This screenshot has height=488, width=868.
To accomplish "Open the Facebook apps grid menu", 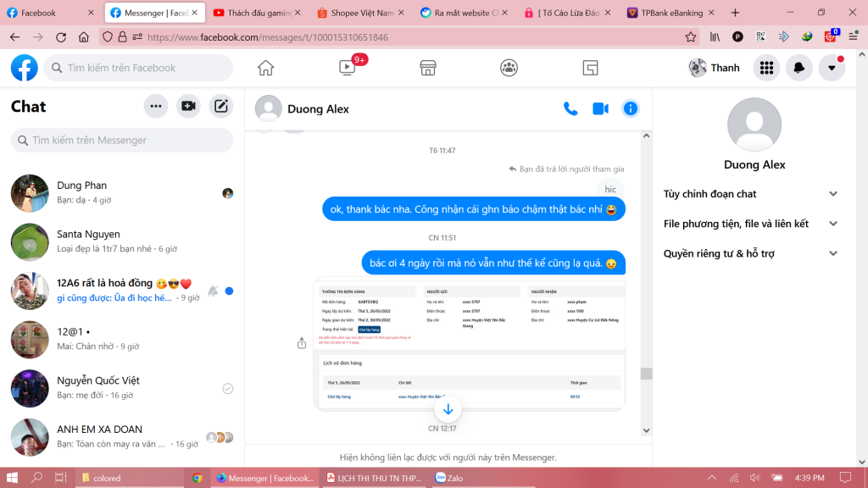I will (x=766, y=68).
